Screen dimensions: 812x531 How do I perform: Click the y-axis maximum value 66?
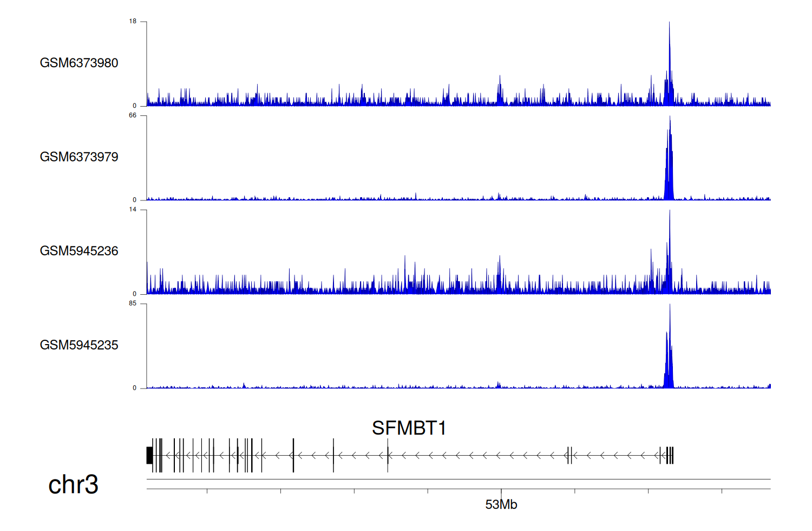point(133,115)
